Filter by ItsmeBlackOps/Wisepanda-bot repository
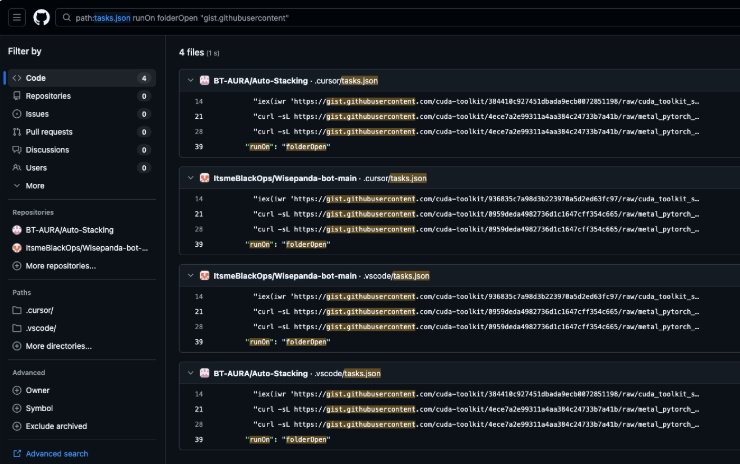Image resolution: width=740 pixels, height=464 pixels. (x=86, y=248)
